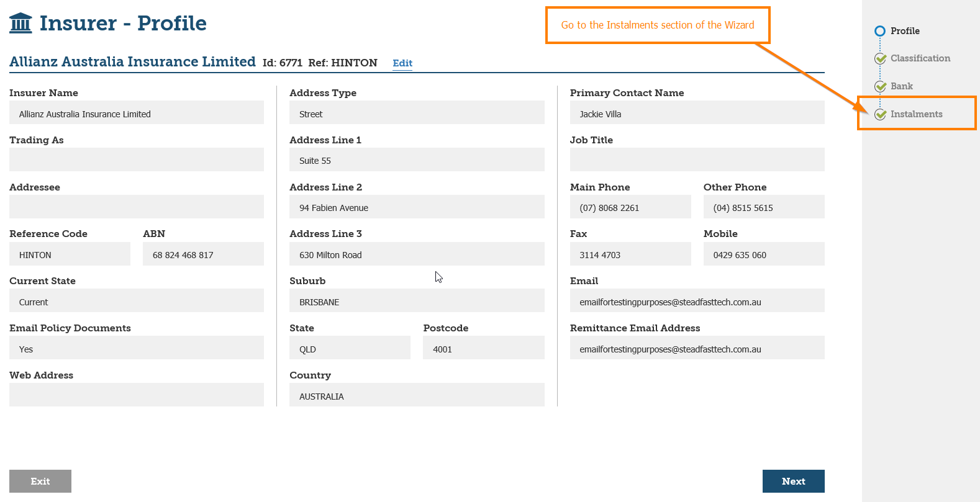980x502 pixels.
Task: Click the Classification step checkmark icon
Action: (x=880, y=59)
